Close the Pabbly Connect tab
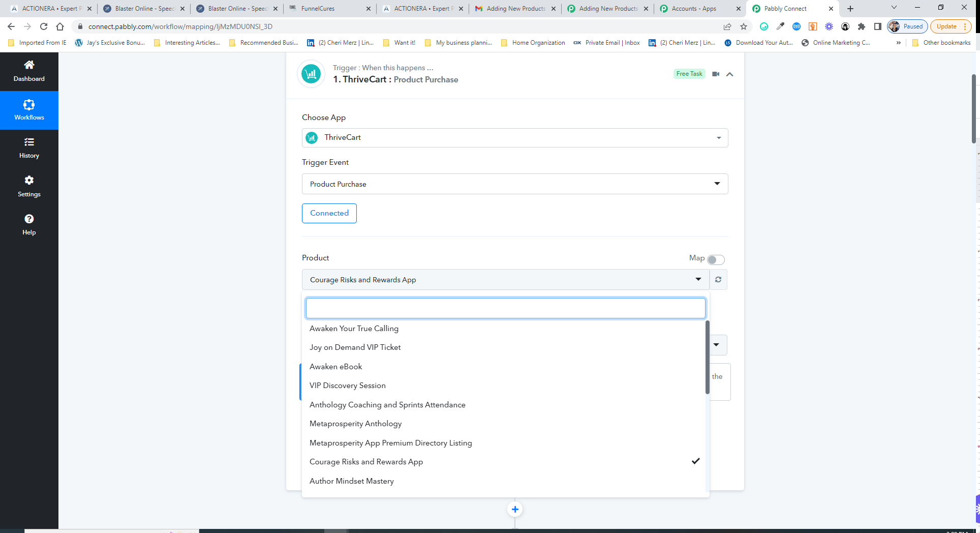This screenshot has width=980, height=533. 831,9
